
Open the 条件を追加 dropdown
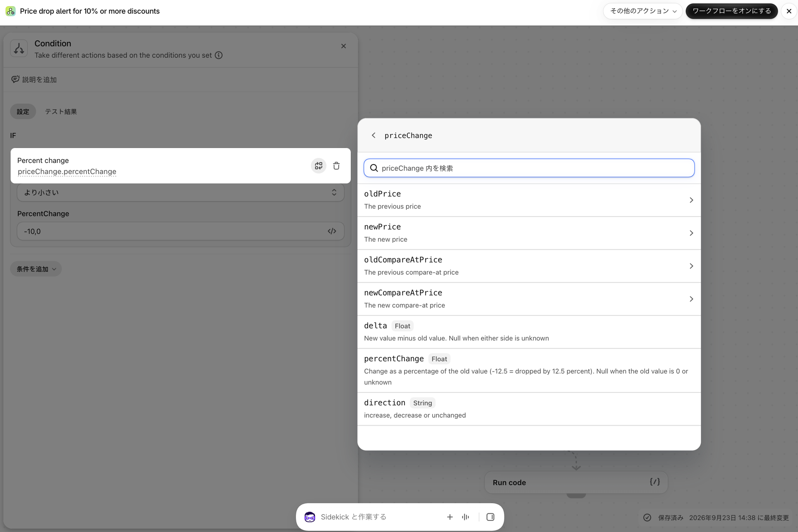click(x=36, y=269)
